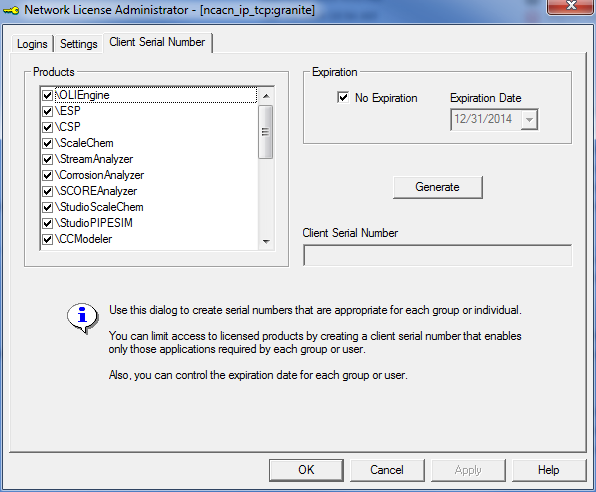This screenshot has width=596, height=492.
Task: Select the \ScaleChem list row text
Action: [84, 143]
